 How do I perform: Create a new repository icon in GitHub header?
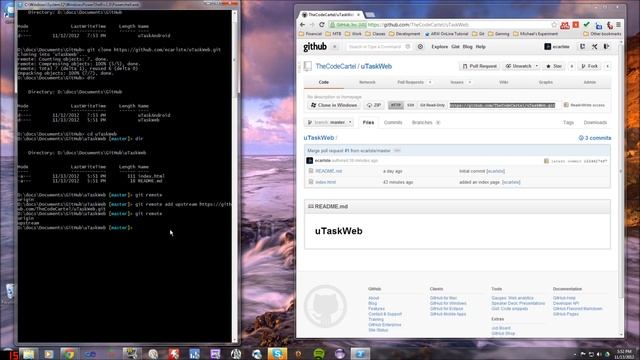pyautogui.click(x=582, y=47)
